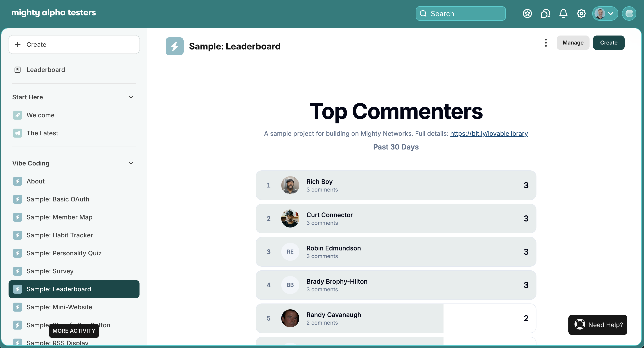Open the round teal icon beside the profile menu

click(x=629, y=13)
